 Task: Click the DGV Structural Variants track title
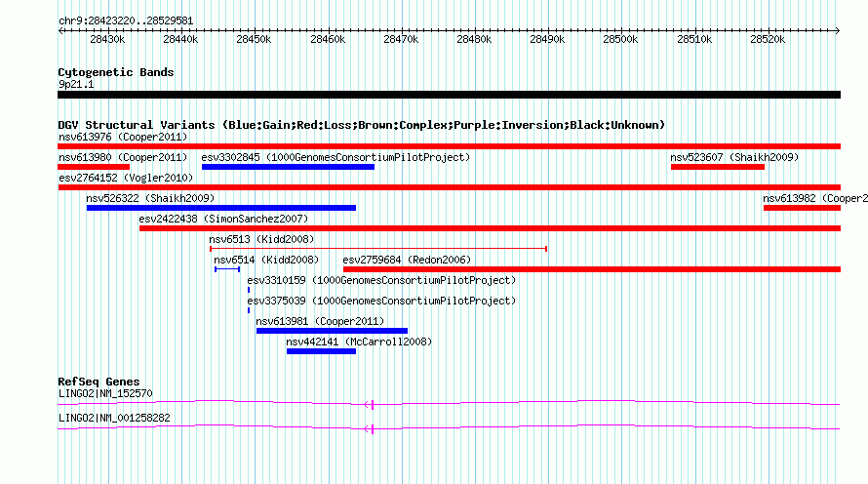(x=362, y=125)
